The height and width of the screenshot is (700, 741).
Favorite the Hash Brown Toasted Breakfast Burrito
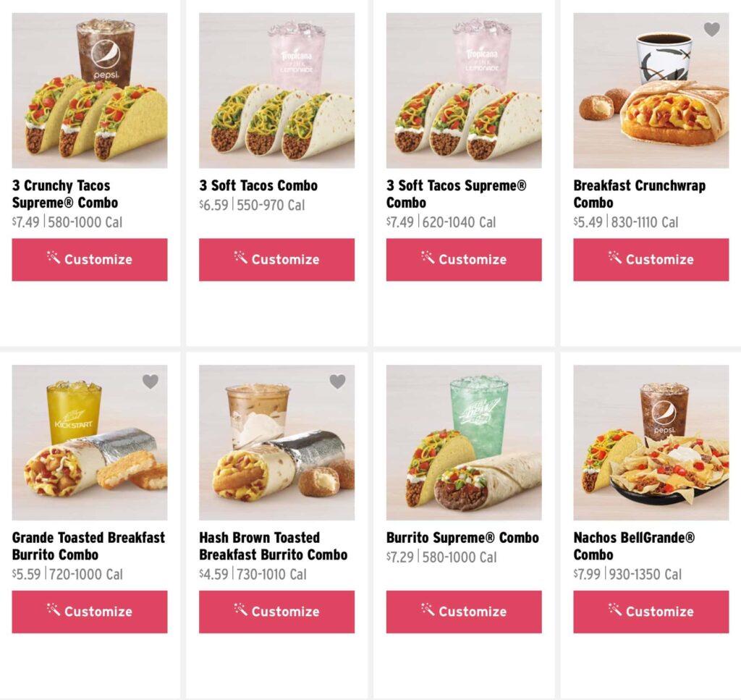point(337,381)
